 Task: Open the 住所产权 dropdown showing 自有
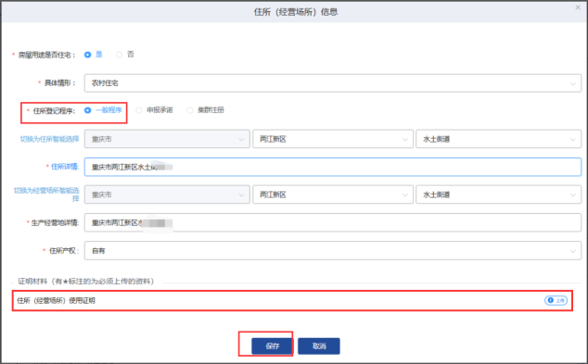333,250
